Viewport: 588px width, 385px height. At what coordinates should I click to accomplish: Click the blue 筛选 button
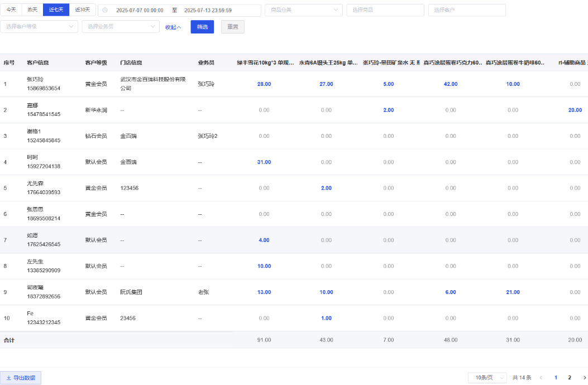[x=202, y=27]
